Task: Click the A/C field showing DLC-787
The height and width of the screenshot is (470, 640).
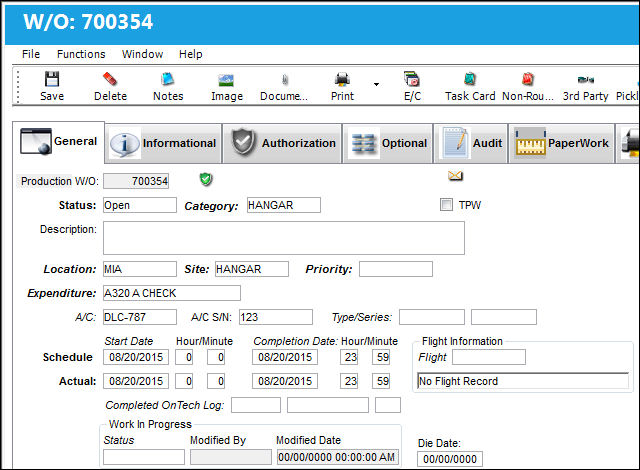Action: pyautogui.click(x=140, y=317)
